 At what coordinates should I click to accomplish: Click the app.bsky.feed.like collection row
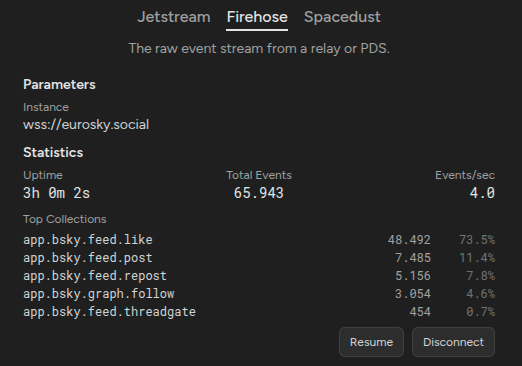pos(259,240)
